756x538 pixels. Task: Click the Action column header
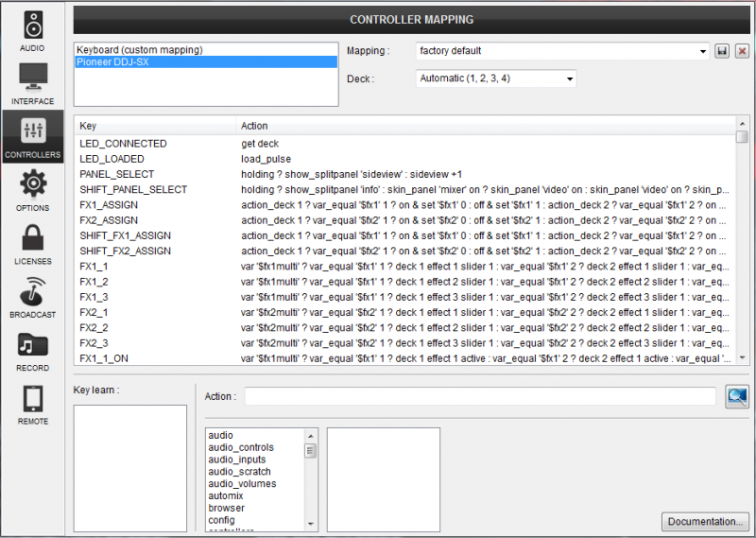[486, 126]
